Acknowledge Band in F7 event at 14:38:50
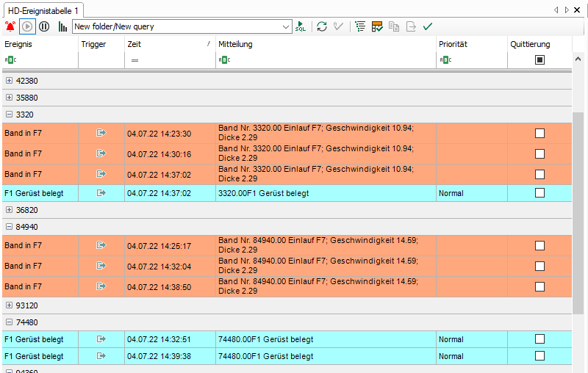 [539, 287]
